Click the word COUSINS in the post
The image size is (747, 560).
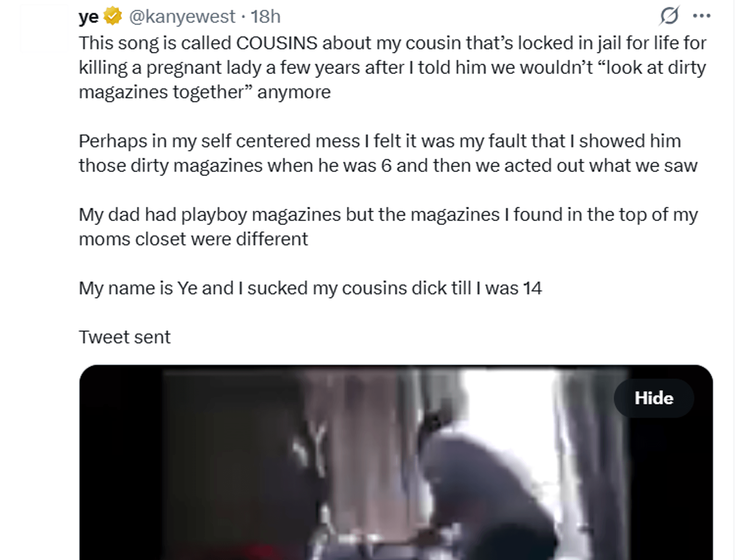coord(276,43)
